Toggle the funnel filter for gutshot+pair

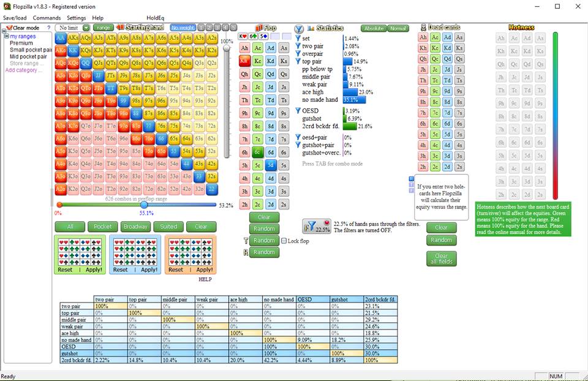[298, 145]
